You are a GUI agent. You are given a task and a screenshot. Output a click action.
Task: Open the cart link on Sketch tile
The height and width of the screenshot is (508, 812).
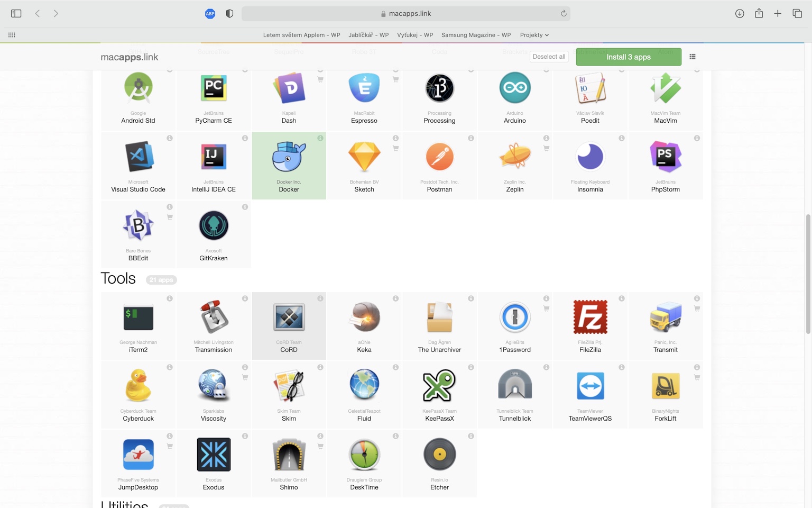pos(395,149)
